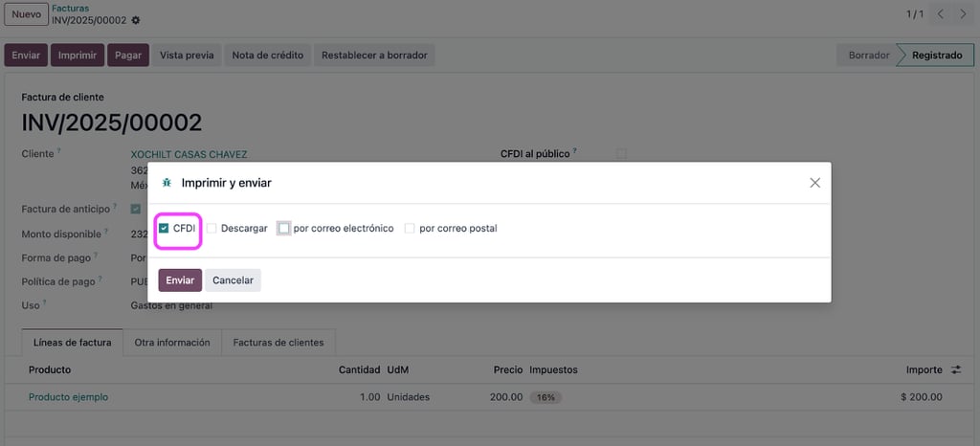Uncheck the CFDI checkbox
Image resolution: width=980 pixels, height=446 pixels.
pos(164,229)
